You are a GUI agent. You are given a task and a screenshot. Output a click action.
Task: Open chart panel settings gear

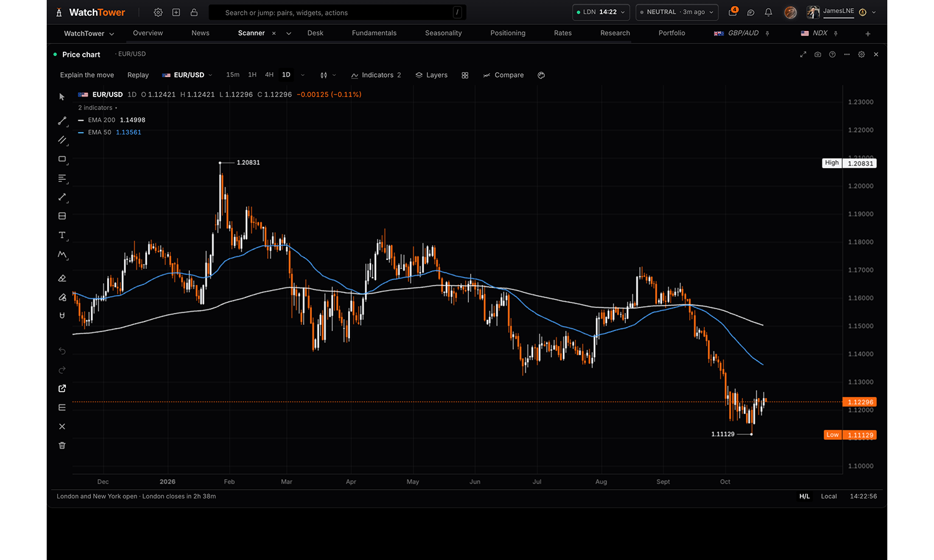862,55
